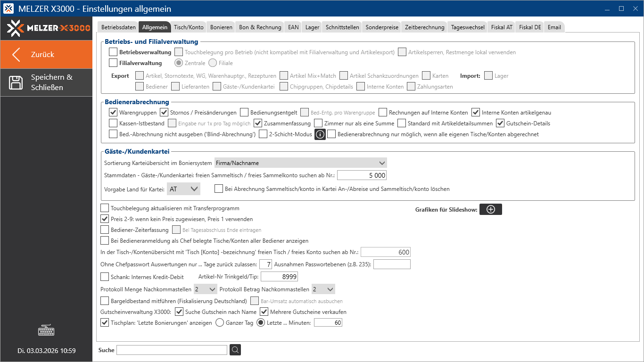Switch to the Email tab
644x362 pixels.
coord(554,27)
